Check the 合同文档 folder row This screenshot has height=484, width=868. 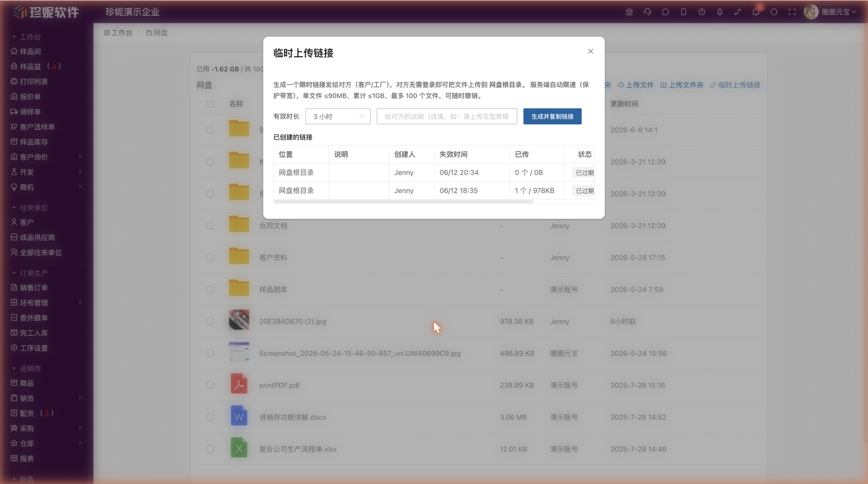(x=210, y=226)
